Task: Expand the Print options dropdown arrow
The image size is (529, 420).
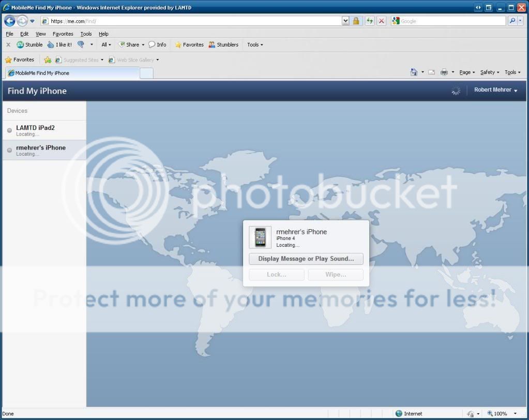Action: point(453,72)
